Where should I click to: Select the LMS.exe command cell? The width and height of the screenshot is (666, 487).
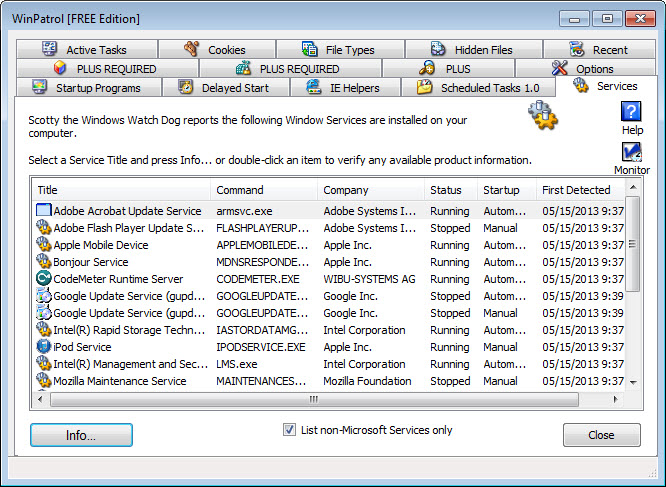tap(237, 364)
